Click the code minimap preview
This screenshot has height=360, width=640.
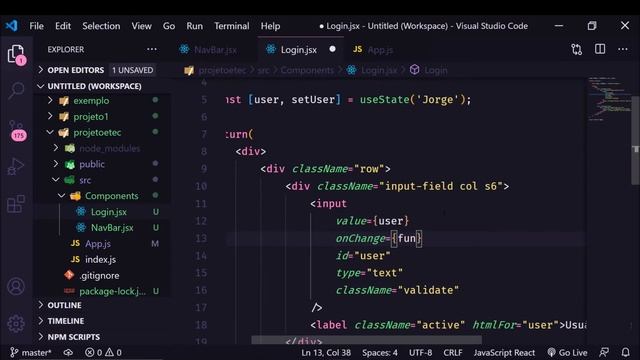(609, 98)
